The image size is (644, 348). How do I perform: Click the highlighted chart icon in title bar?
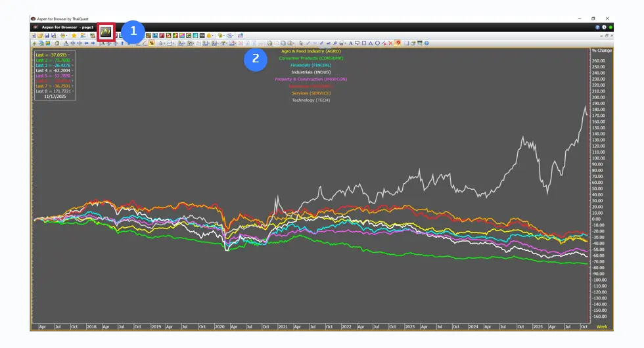tap(106, 31)
